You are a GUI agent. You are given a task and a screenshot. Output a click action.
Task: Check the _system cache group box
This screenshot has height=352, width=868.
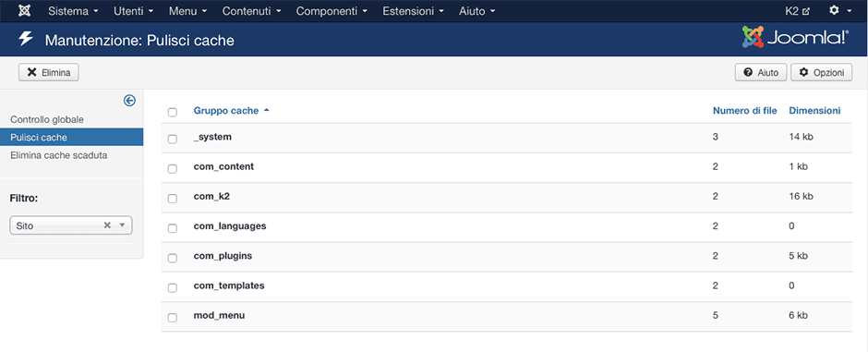click(x=172, y=139)
